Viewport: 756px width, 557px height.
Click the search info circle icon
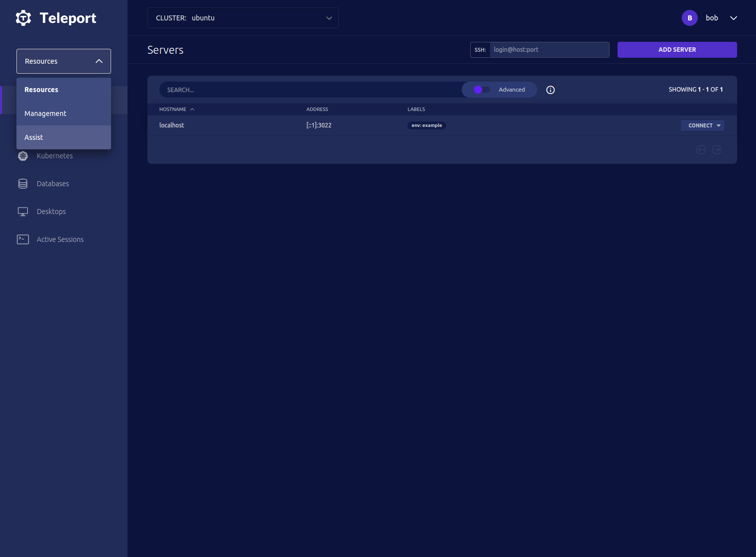[550, 90]
